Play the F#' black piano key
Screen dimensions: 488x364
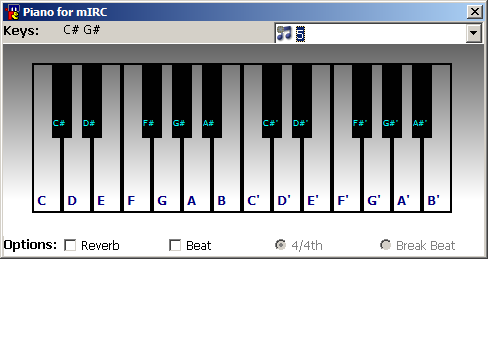coord(362,101)
